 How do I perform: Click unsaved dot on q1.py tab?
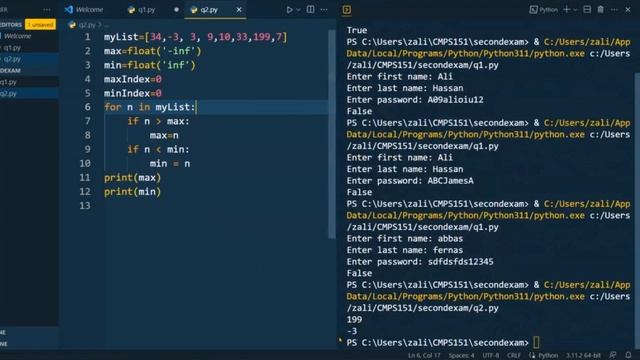click(x=176, y=9)
